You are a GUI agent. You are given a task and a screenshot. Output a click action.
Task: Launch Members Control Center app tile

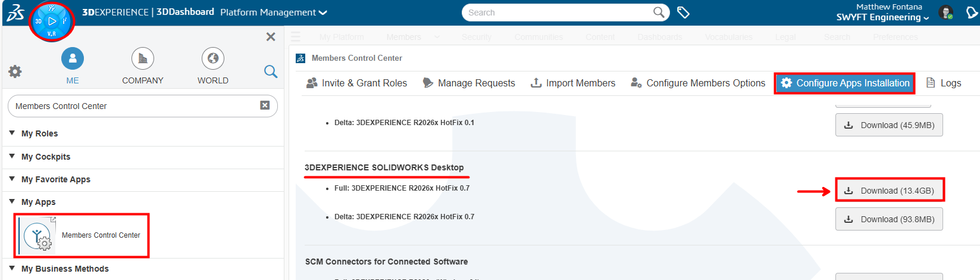click(82, 236)
